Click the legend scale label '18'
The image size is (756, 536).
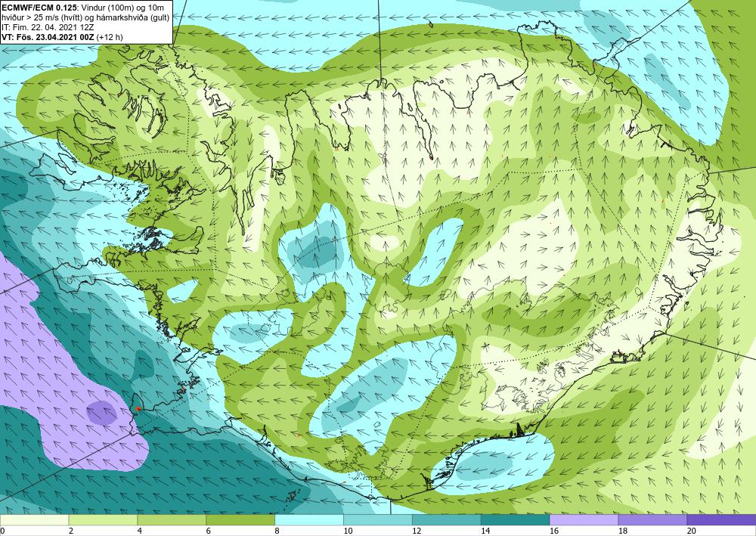[x=622, y=531]
